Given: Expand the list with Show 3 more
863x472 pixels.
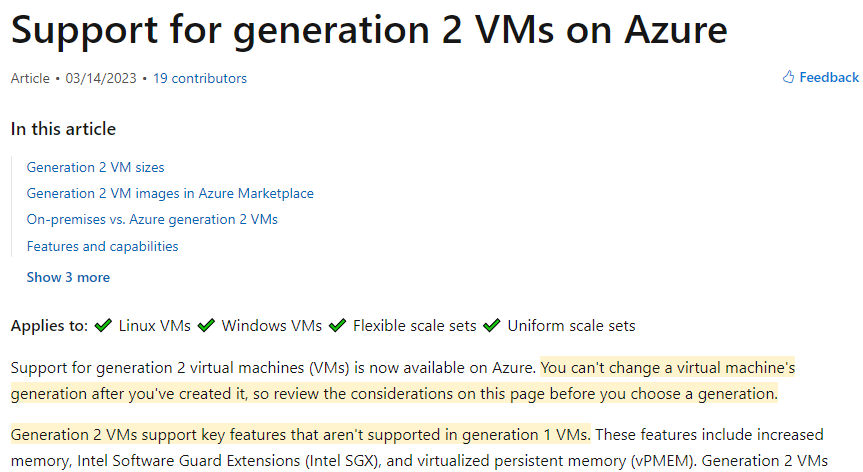Looking at the screenshot, I should click(x=68, y=277).
